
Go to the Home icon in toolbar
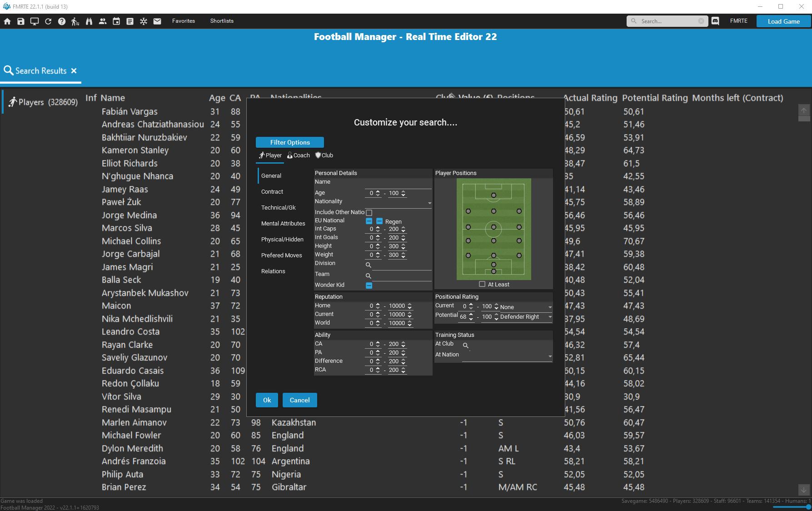[7, 21]
